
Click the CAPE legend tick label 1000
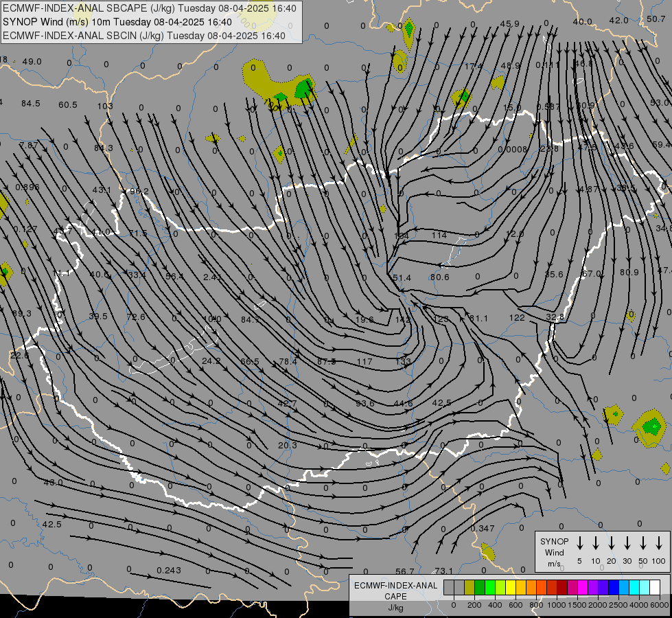pos(556,605)
